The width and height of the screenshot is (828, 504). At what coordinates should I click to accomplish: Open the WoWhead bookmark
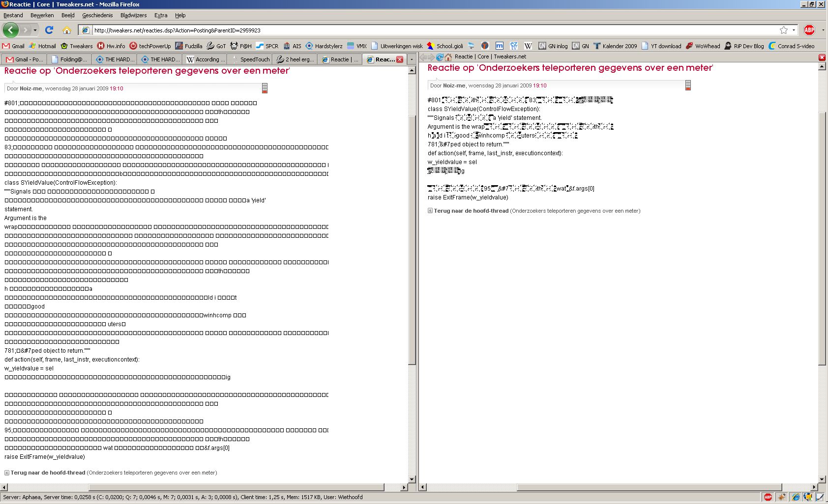pyautogui.click(x=703, y=46)
